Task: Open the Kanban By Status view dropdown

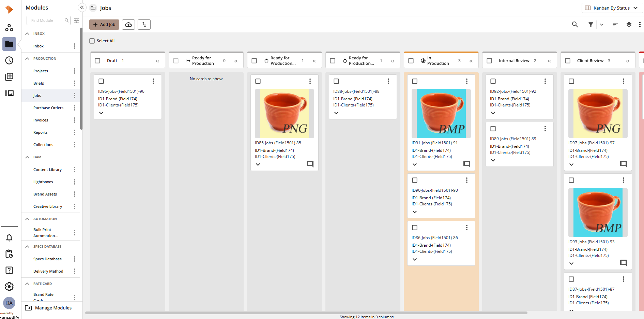Action: 612,8
